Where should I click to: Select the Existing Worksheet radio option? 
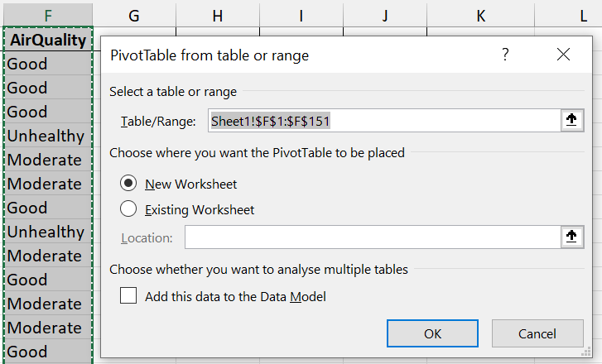pos(128,209)
